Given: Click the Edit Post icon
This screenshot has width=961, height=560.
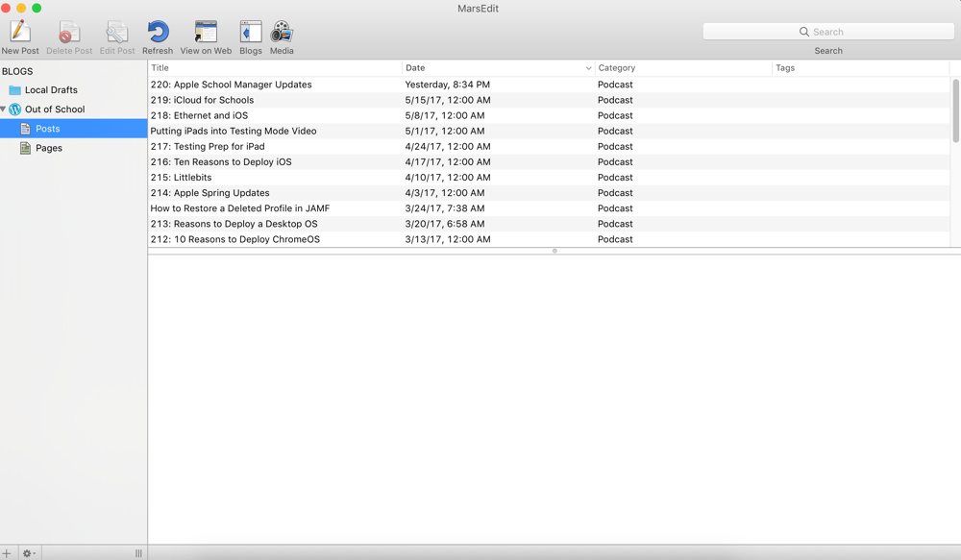Looking at the screenshot, I should (x=116, y=32).
